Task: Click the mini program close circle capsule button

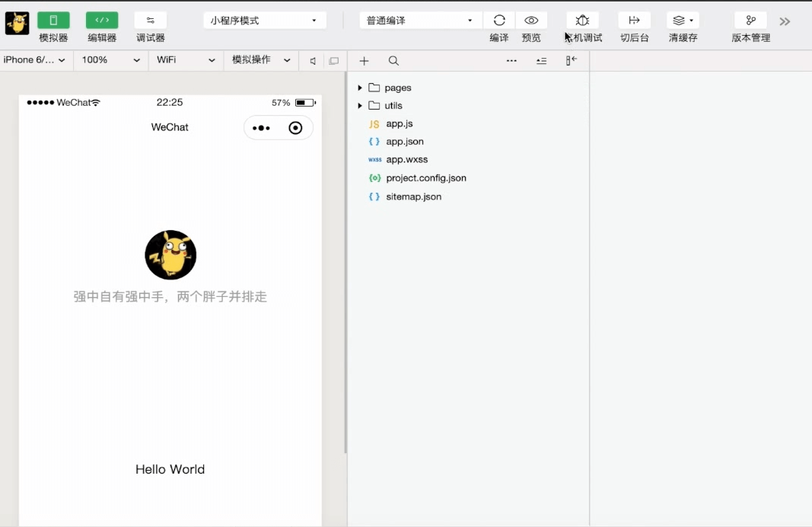Action: click(295, 128)
